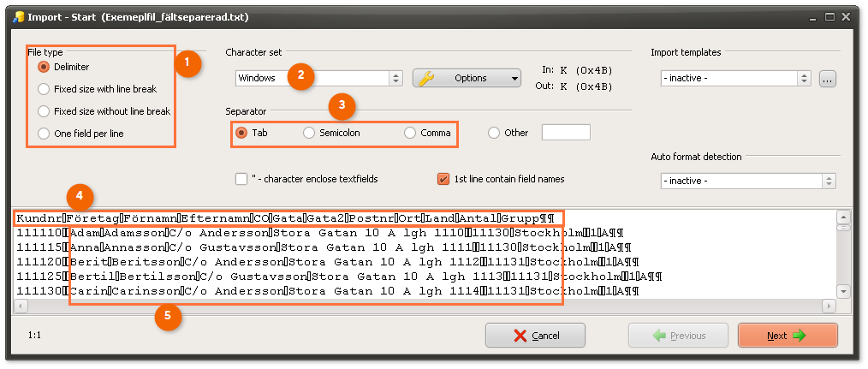This screenshot has height=369, width=868.
Task: Click the wrench icon on Options
Action: [x=426, y=78]
